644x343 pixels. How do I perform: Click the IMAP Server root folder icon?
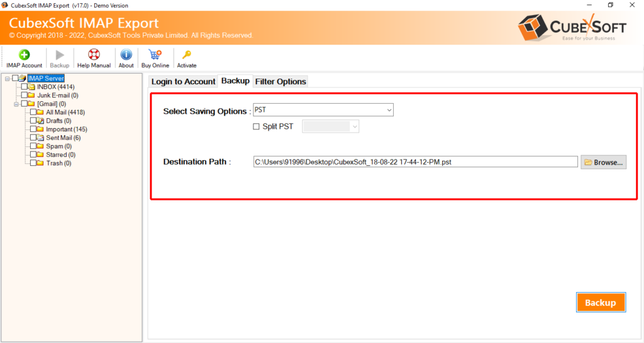coord(23,78)
